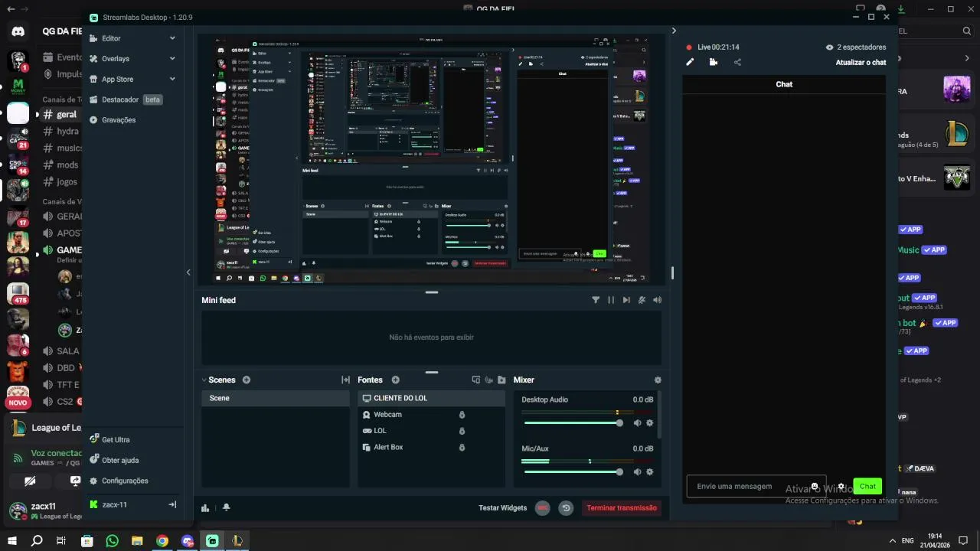
Task: Open the Windows Start menu
Action: 11,541
